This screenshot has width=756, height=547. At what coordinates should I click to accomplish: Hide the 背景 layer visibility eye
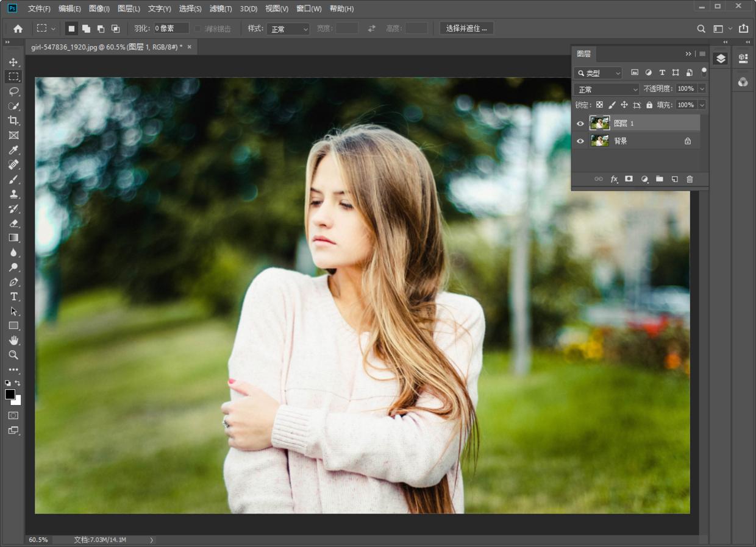pos(580,141)
